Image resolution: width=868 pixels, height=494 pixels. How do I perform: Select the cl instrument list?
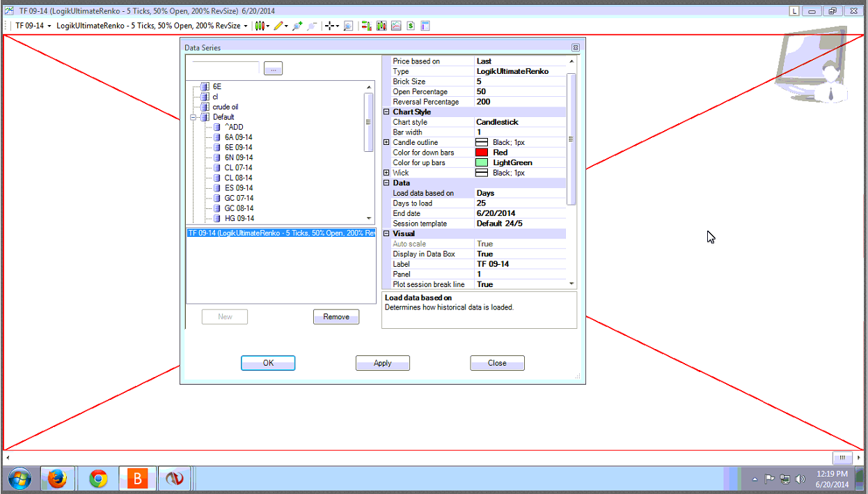tap(215, 97)
